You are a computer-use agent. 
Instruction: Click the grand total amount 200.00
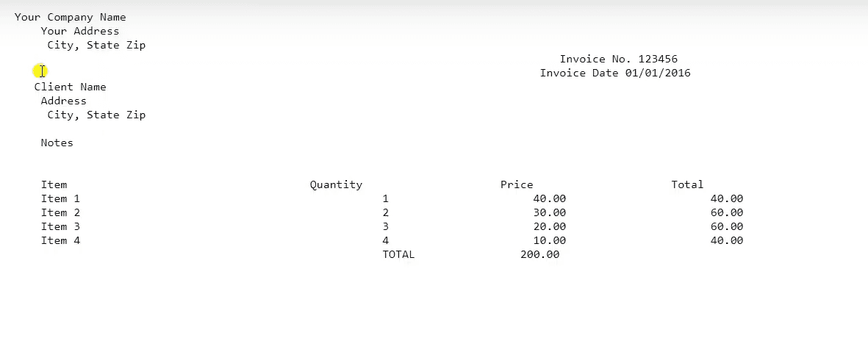(539, 254)
